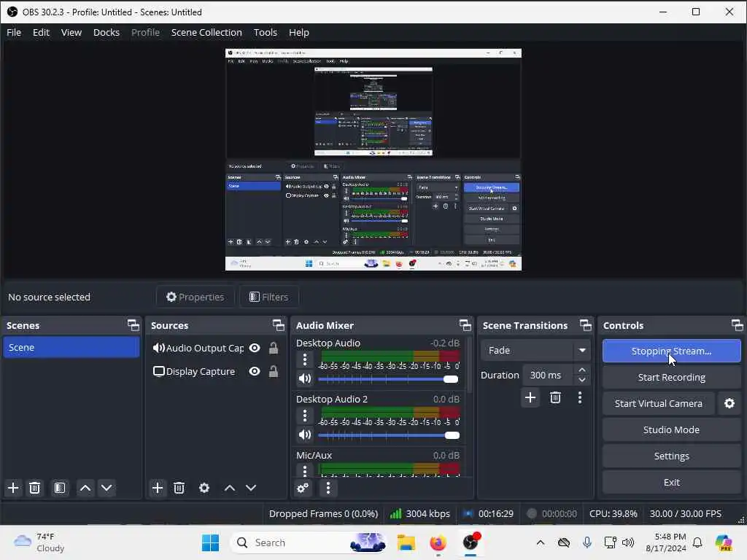Open the Fade transition dropdown

pos(535,351)
